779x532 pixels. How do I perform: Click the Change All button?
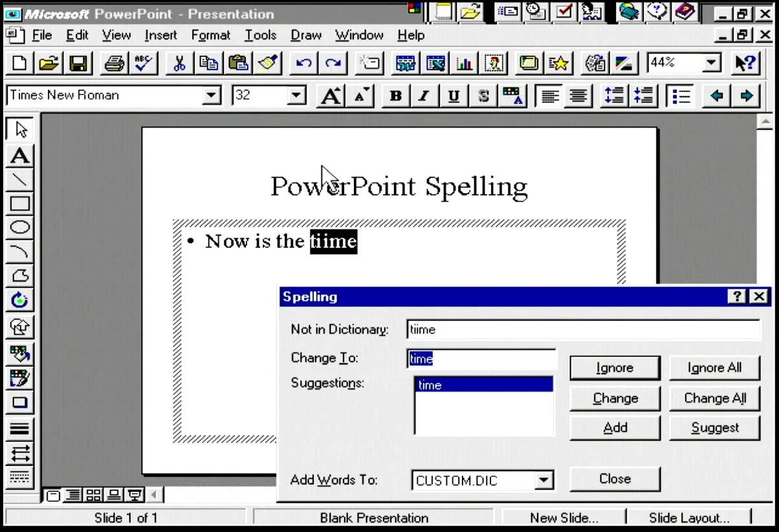click(714, 398)
